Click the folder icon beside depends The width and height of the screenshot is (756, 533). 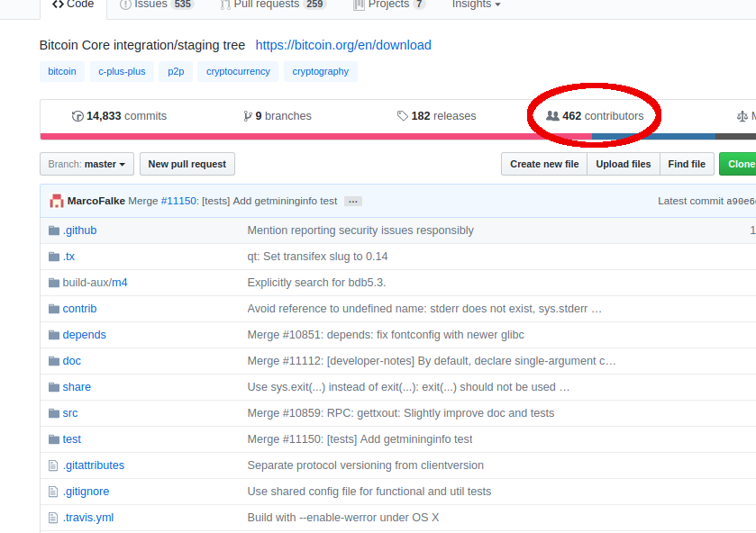[54, 335]
